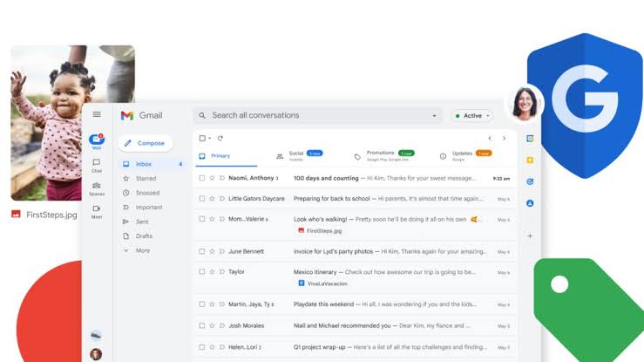Open the Meet icon in left rail
The image size is (644, 362).
click(97, 209)
